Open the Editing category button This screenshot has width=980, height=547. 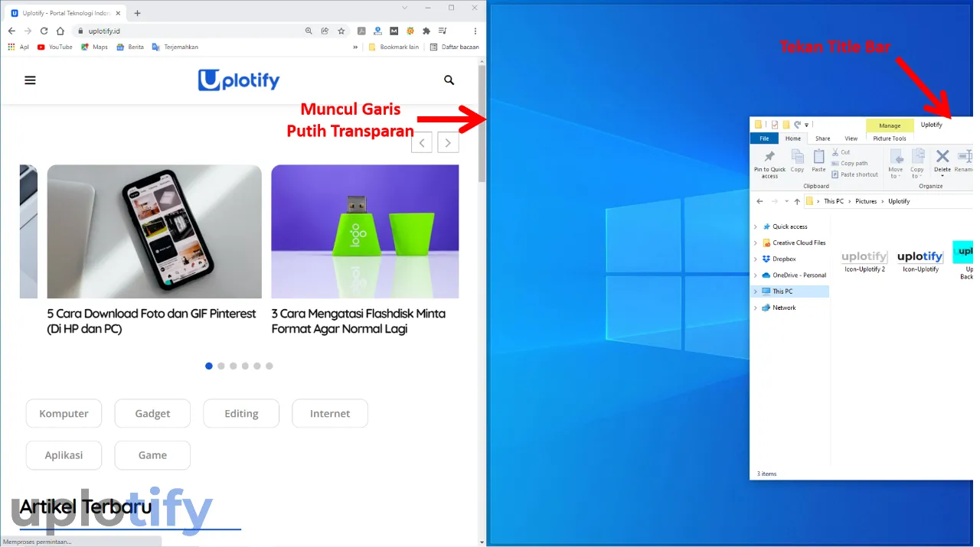[241, 414]
